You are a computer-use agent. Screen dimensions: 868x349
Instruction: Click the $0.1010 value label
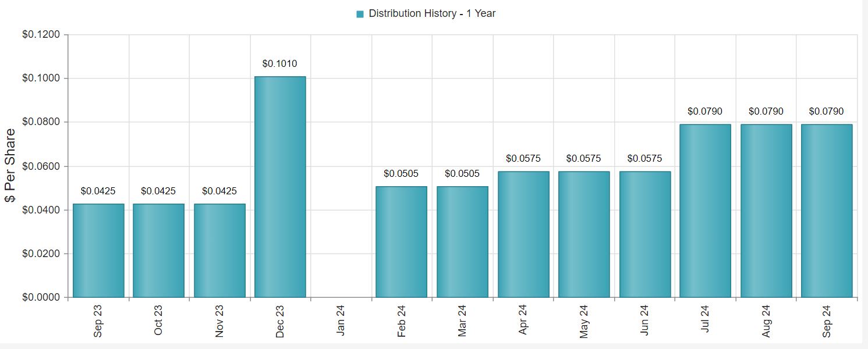280,64
